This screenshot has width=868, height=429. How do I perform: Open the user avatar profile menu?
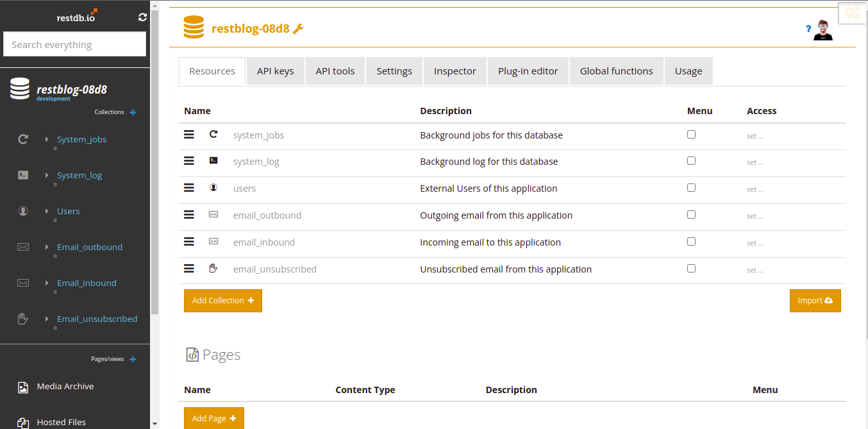[823, 30]
